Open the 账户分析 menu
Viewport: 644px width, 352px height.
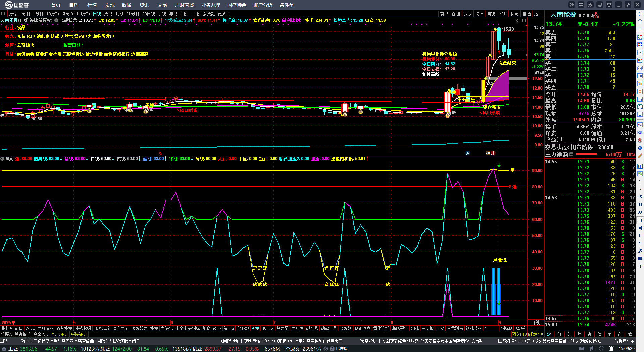pyautogui.click(x=263, y=5)
